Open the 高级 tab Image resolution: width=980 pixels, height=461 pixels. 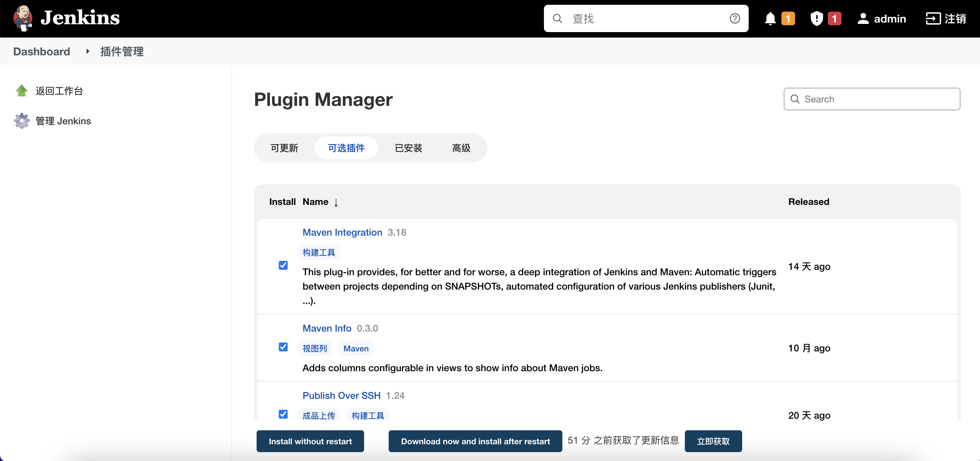coord(461,148)
